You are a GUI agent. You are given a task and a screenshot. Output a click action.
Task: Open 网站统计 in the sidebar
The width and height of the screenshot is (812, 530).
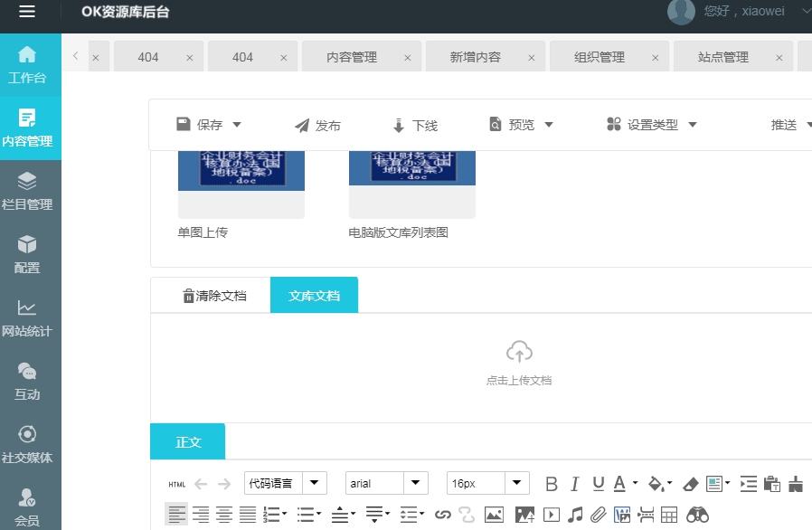click(27, 318)
